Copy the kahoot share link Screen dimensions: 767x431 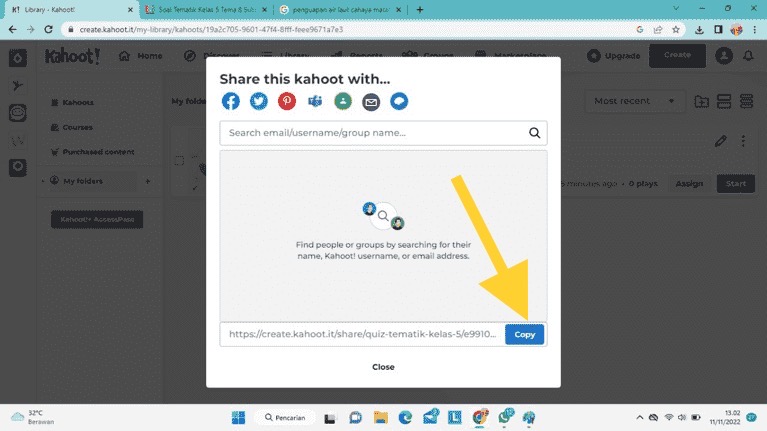tap(524, 335)
